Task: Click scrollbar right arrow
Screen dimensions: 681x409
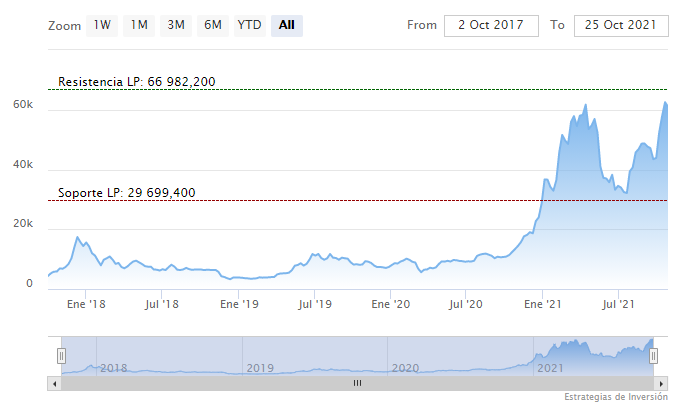Action: tap(661, 383)
